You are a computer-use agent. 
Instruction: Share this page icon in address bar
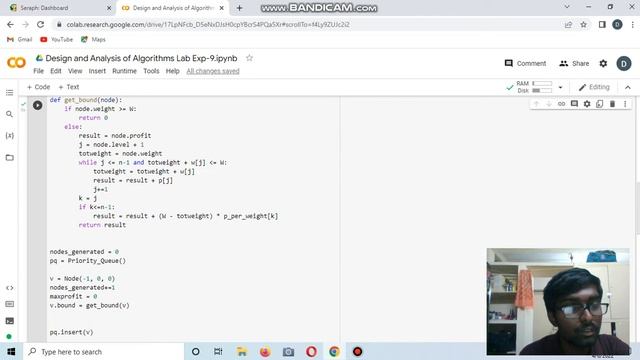coord(568,24)
